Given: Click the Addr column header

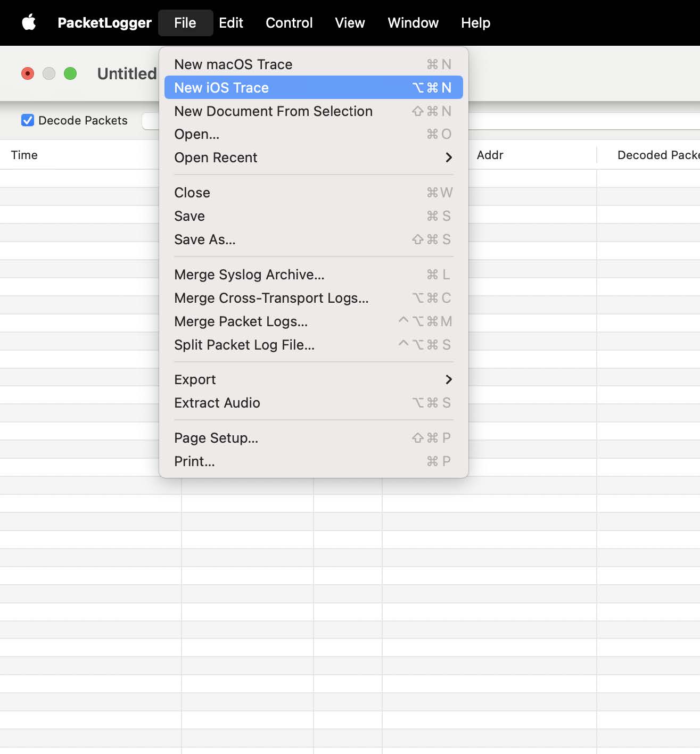Looking at the screenshot, I should [489, 155].
